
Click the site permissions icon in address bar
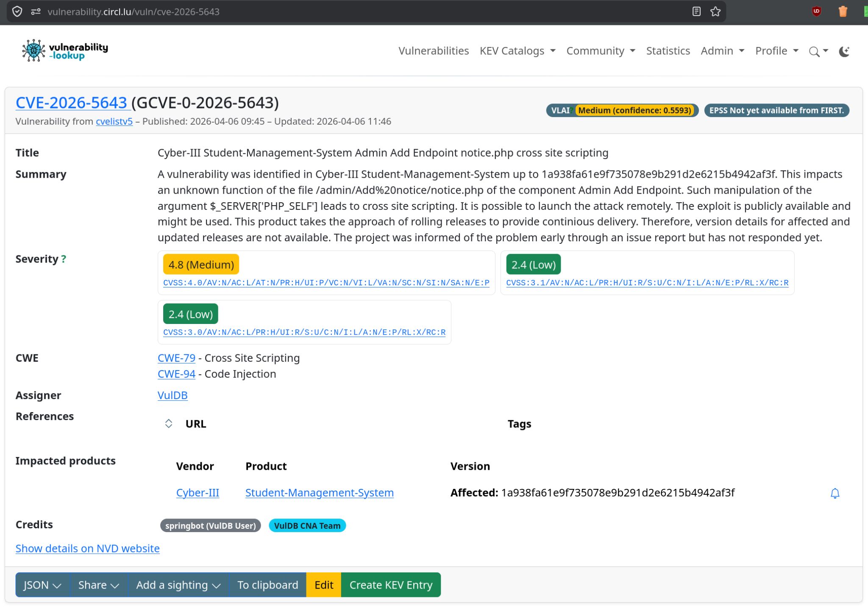click(x=36, y=11)
